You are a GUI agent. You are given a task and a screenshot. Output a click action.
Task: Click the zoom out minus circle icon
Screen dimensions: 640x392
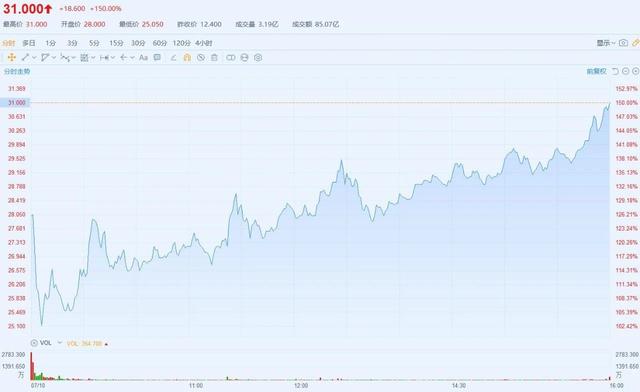click(x=626, y=71)
